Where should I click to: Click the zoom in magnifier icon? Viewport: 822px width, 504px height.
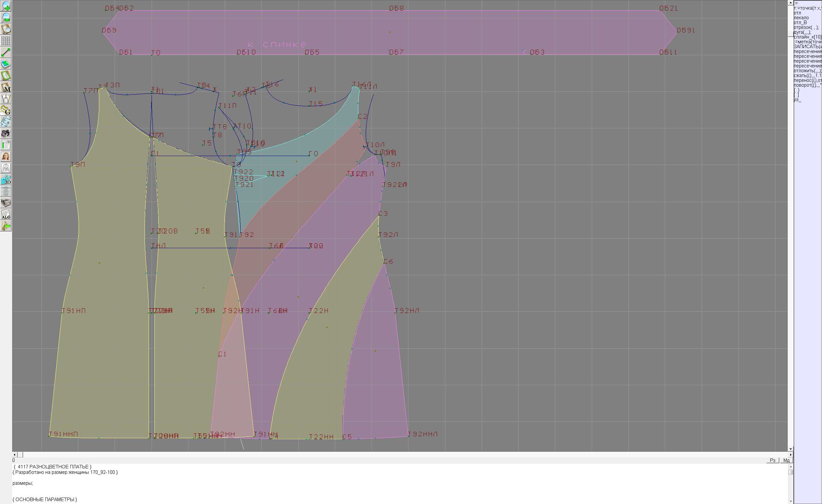[x=6, y=6]
